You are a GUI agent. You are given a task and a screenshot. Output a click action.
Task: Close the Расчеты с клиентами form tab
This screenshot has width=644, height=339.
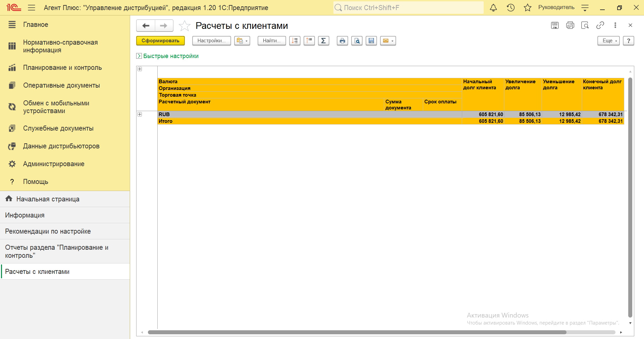(x=630, y=25)
